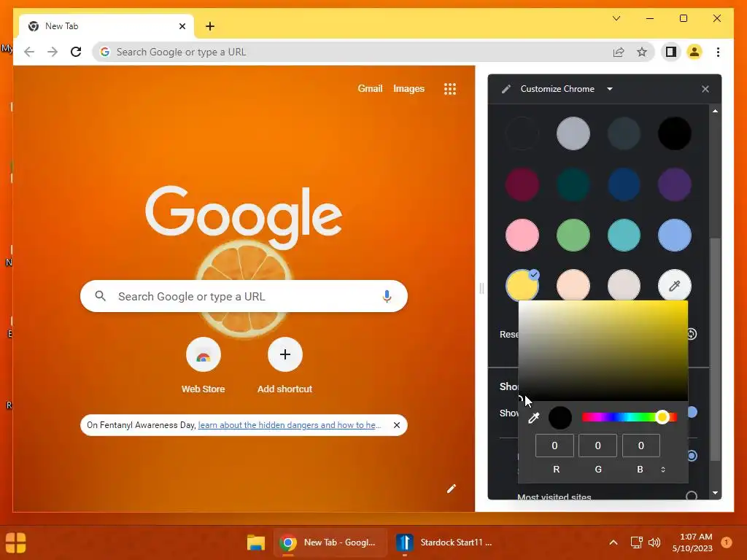Click the microphone voice search icon

[387, 296]
